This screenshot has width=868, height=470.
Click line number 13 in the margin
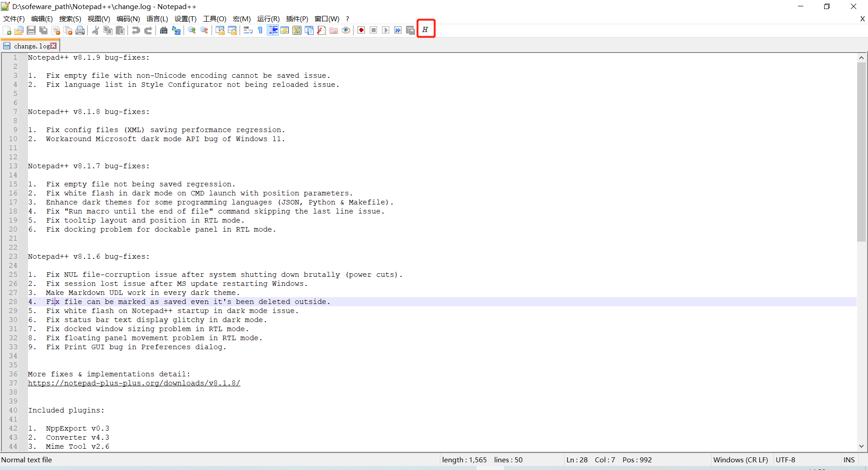[13, 166]
